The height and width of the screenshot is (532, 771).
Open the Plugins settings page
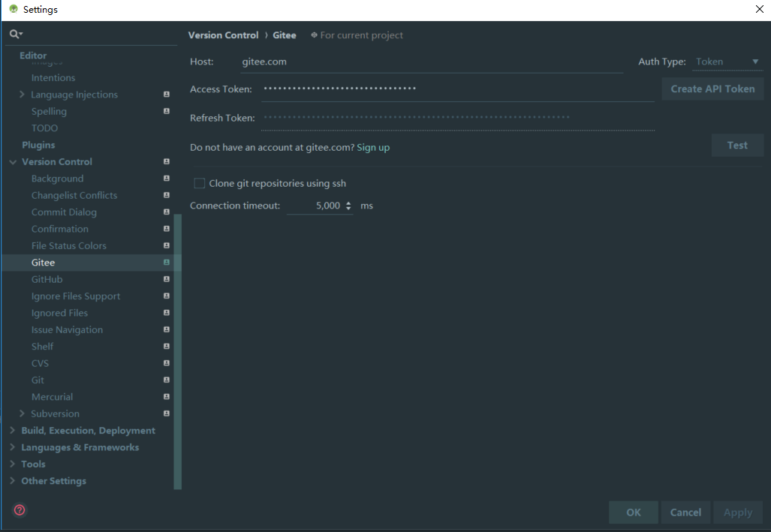[38, 145]
